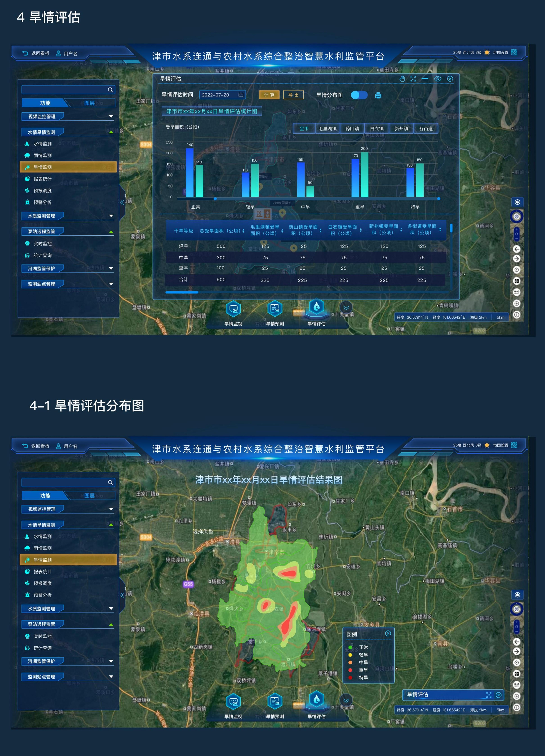Close the 图例 legend panel in lower screen

pyautogui.click(x=388, y=633)
